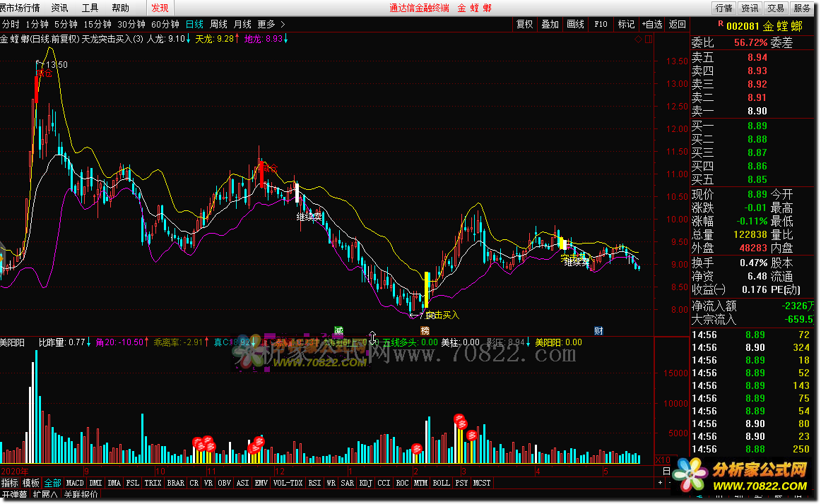This screenshot has width=821, height=504.
Task: Apply the KDJ indicator
Action: (x=365, y=483)
